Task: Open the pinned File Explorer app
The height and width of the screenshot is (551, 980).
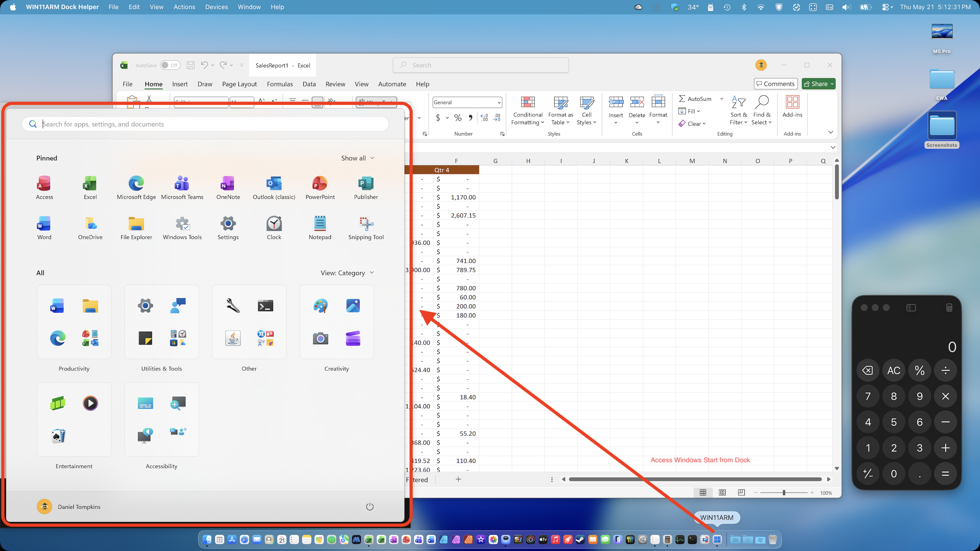Action: tap(136, 228)
